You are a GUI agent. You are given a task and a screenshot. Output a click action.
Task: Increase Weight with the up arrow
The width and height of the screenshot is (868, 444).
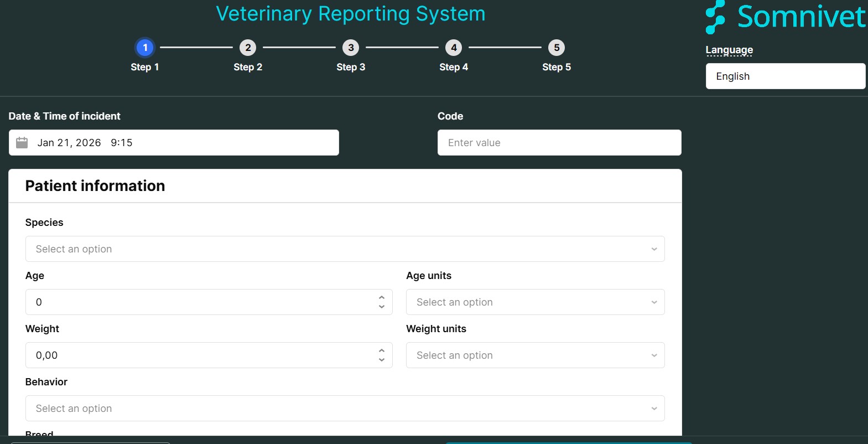[x=382, y=351]
